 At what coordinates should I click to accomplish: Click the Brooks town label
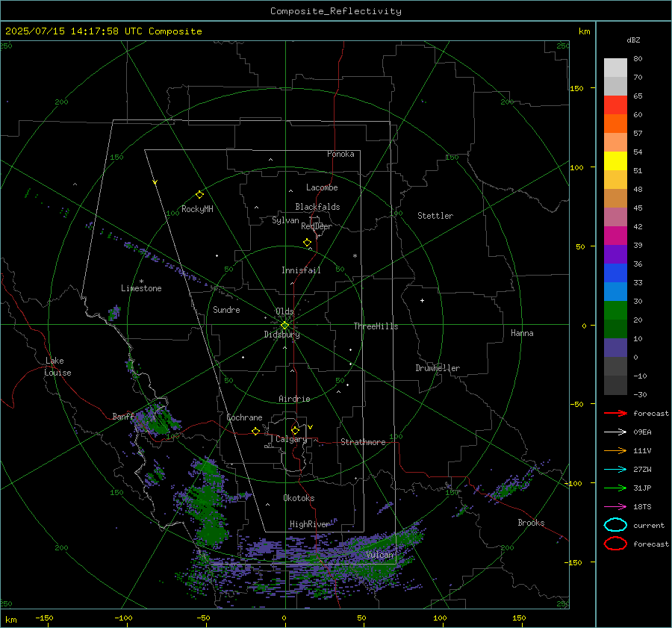[x=531, y=523]
